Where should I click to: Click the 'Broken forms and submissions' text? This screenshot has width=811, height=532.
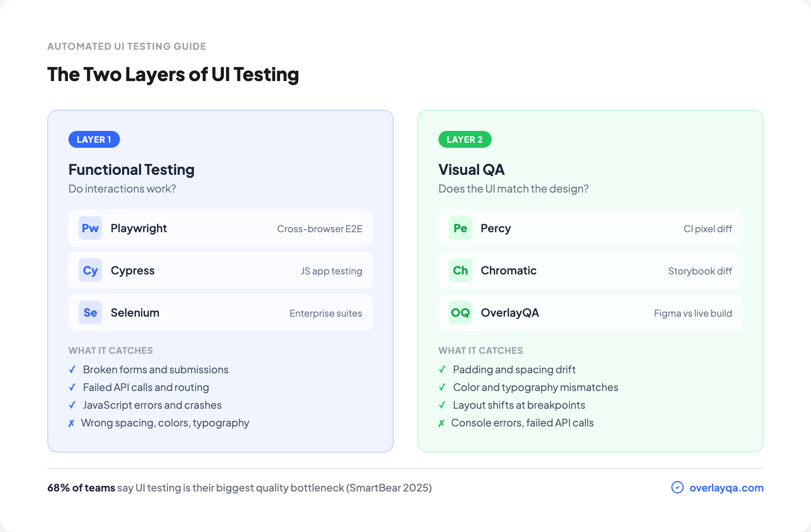[156, 369]
